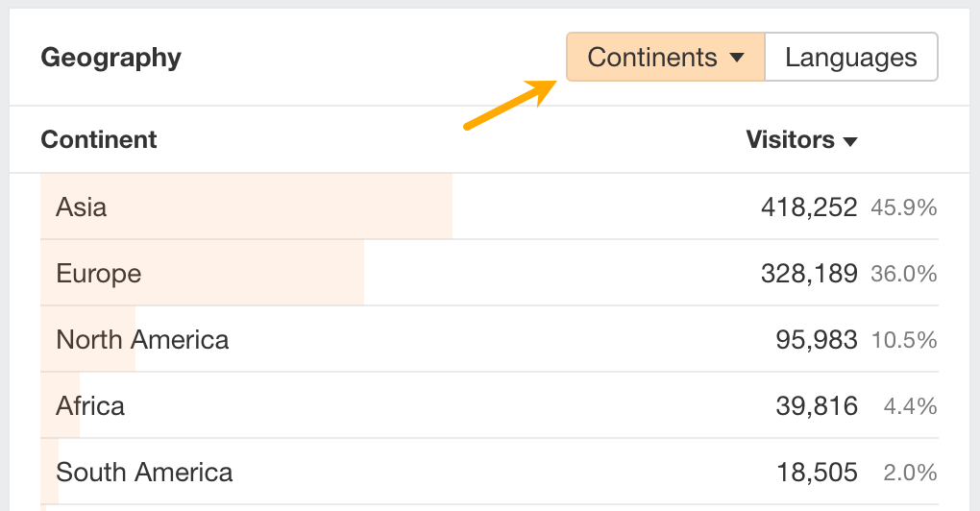Click North America visitor count 95,983
Screen dimensions: 980x511
tap(817, 340)
